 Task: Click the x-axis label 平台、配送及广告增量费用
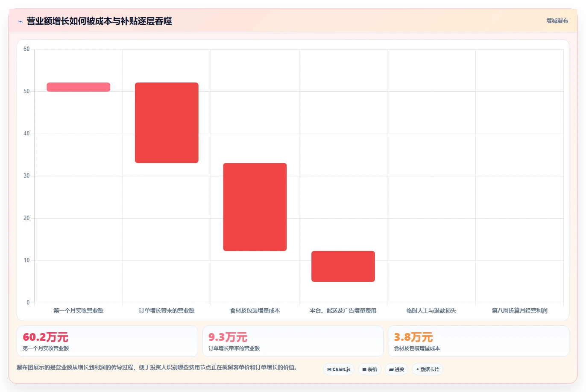343,310
